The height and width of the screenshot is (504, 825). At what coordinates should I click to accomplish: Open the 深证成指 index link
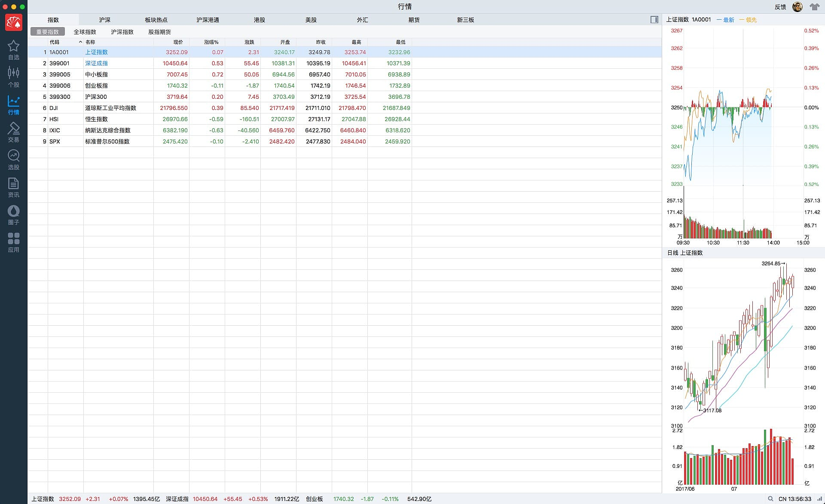click(x=96, y=63)
